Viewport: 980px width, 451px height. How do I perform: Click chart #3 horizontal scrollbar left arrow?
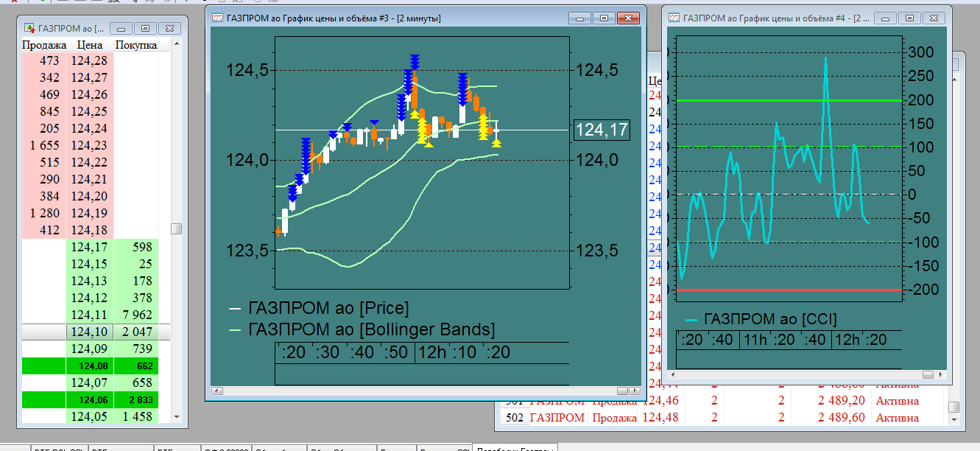click(x=216, y=390)
